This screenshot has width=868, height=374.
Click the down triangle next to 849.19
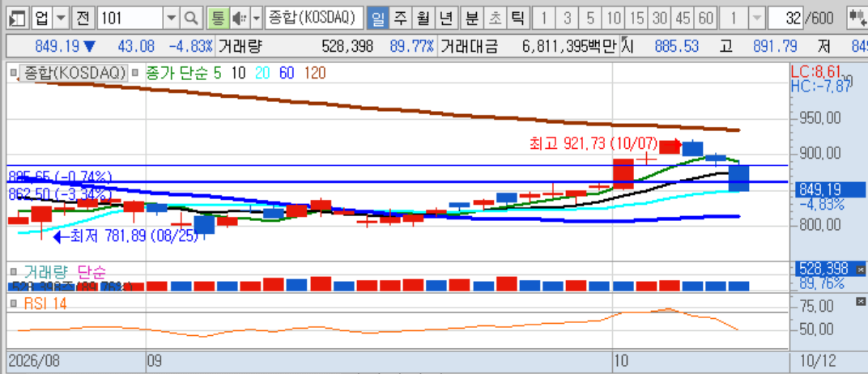90,46
